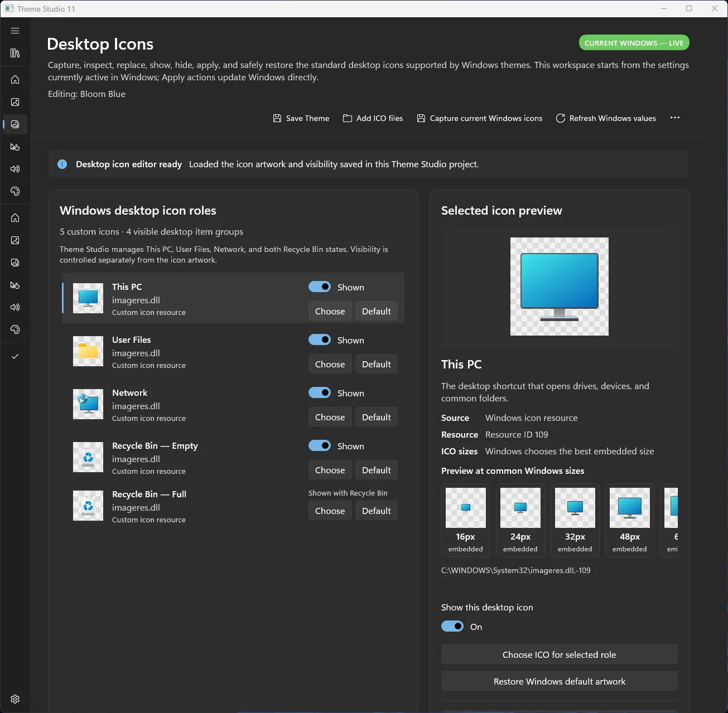Click the Recycle Bin — Full thumbnail
Viewport: 728px width, 713px height.
click(88, 506)
